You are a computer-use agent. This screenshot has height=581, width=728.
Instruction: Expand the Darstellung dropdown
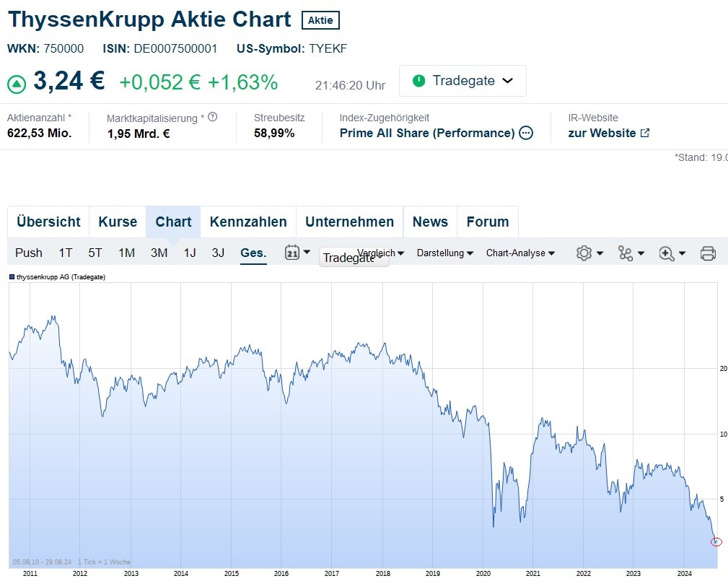444,253
